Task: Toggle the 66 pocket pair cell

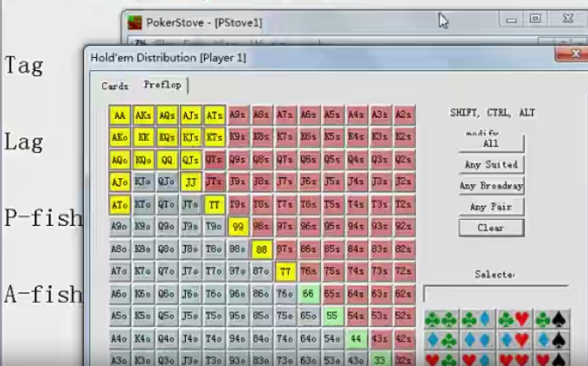Action: click(x=309, y=294)
